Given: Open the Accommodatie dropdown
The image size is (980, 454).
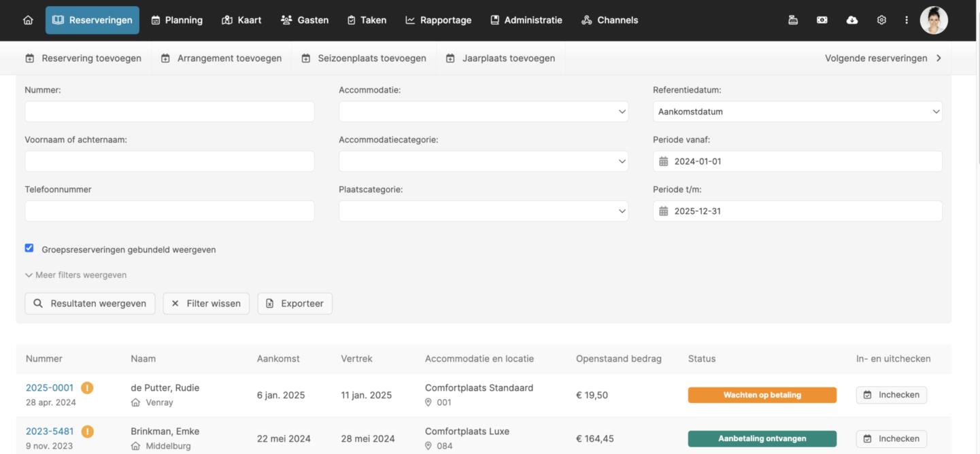Looking at the screenshot, I should pos(483,111).
